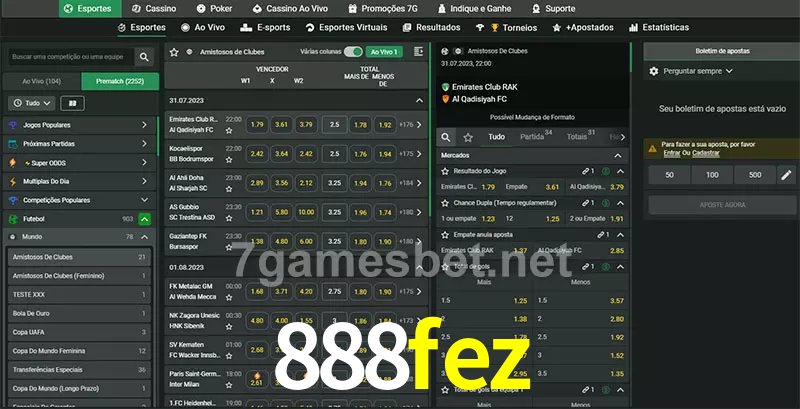Star the Al Ahli Doha match row
This screenshot has height=409, width=800.
point(229,188)
